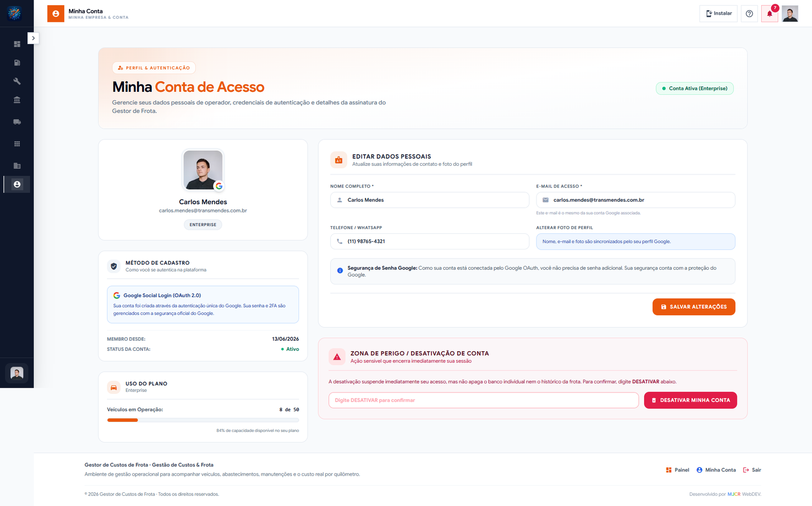Click the ENTERPRISE plan chip
This screenshot has height=506, width=812.
203,225
